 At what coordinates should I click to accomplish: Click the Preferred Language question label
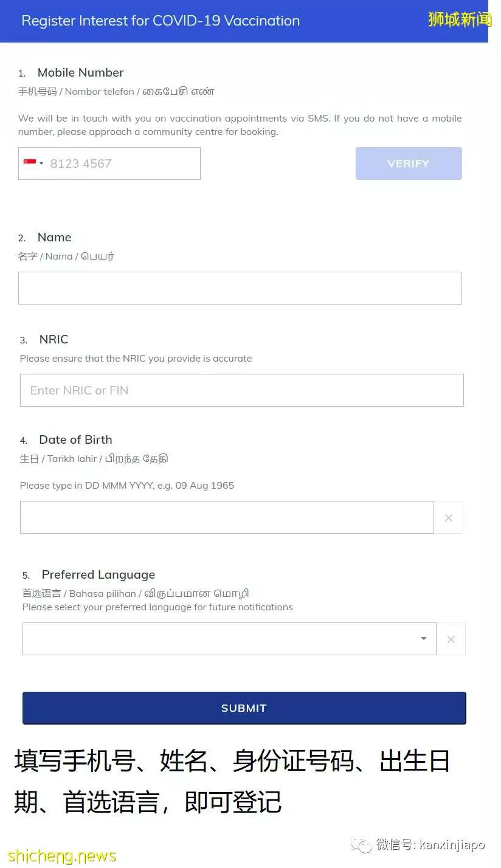(98, 574)
